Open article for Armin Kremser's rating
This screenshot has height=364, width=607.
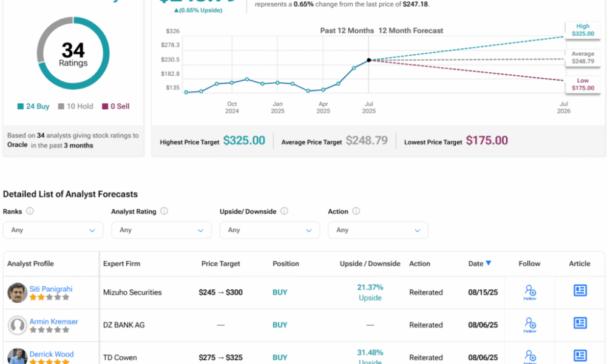coord(580,323)
